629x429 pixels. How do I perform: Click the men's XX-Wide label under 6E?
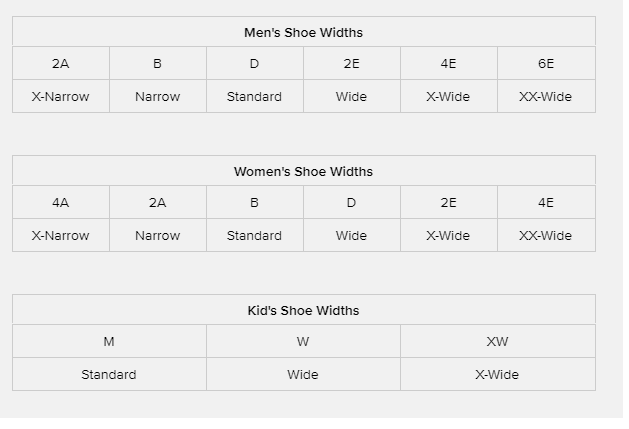coord(546,97)
